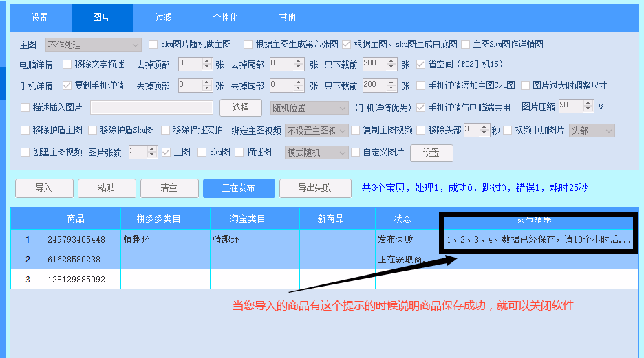Check 描述插入图片 checkbox

(x=25, y=107)
